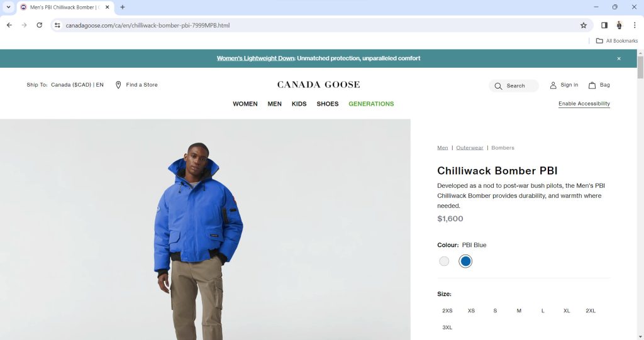Viewport: 644px width, 340px height.
Task: Reload the page
Action: click(40, 25)
